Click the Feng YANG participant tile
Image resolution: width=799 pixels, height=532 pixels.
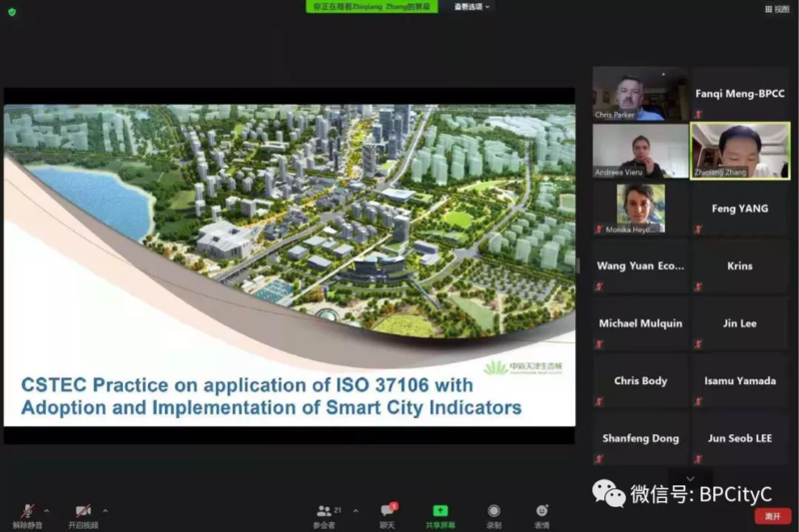(x=740, y=209)
